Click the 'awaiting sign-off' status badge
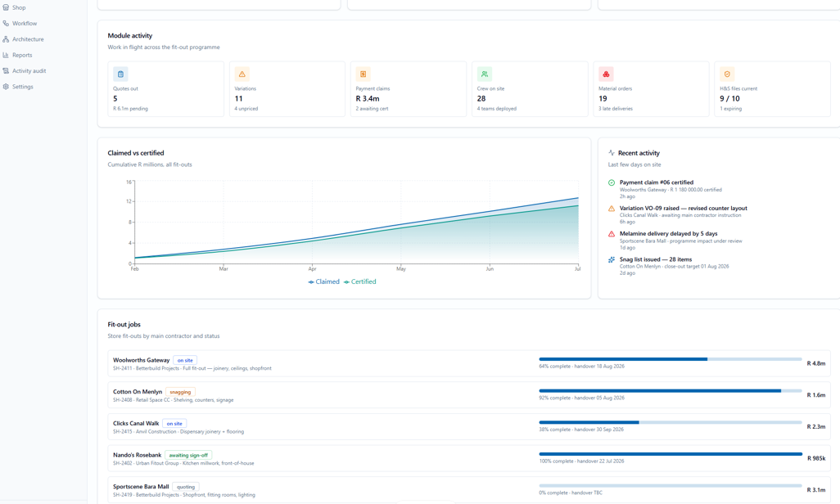Image resolution: width=840 pixels, height=504 pixels. tap(188, 455)
